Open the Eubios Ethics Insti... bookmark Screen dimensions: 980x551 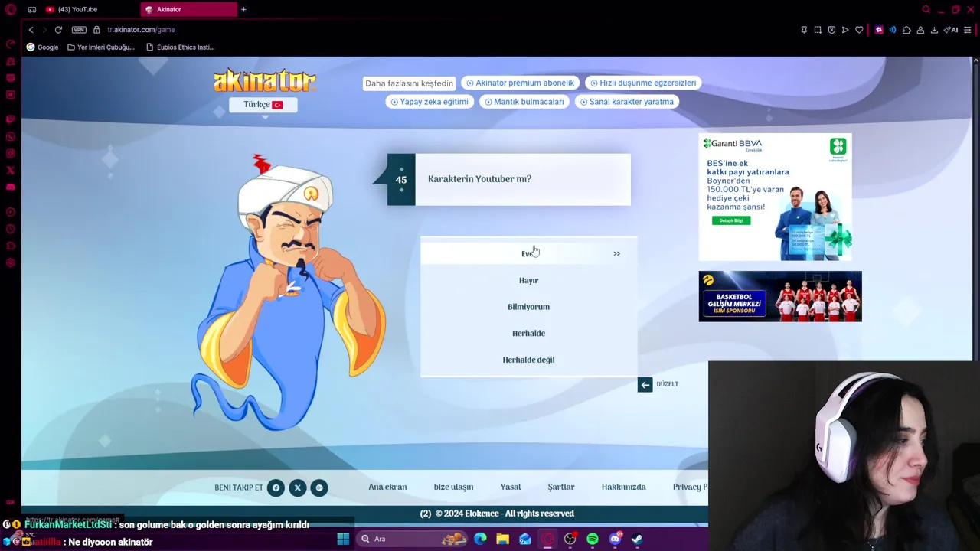(181, 47)
